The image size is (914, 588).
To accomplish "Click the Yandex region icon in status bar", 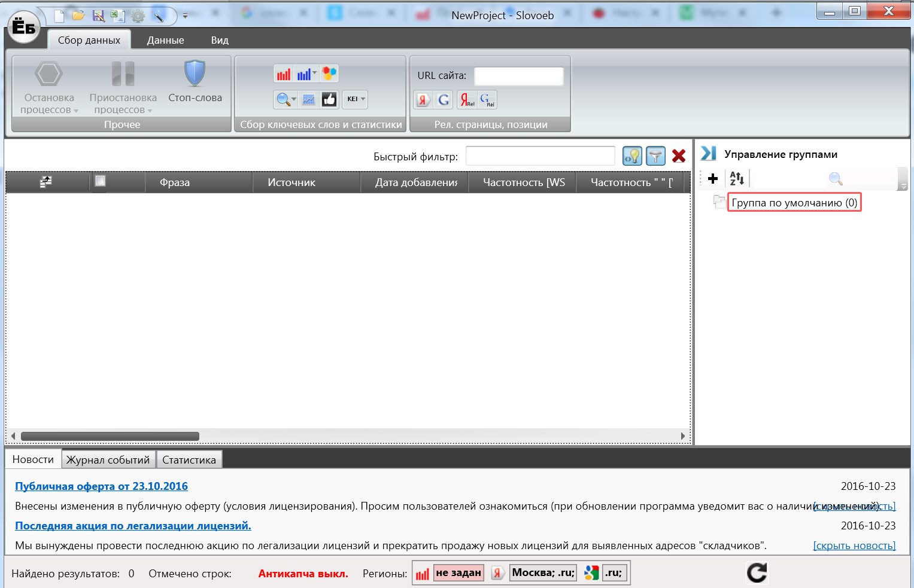I will coord(497,573).
